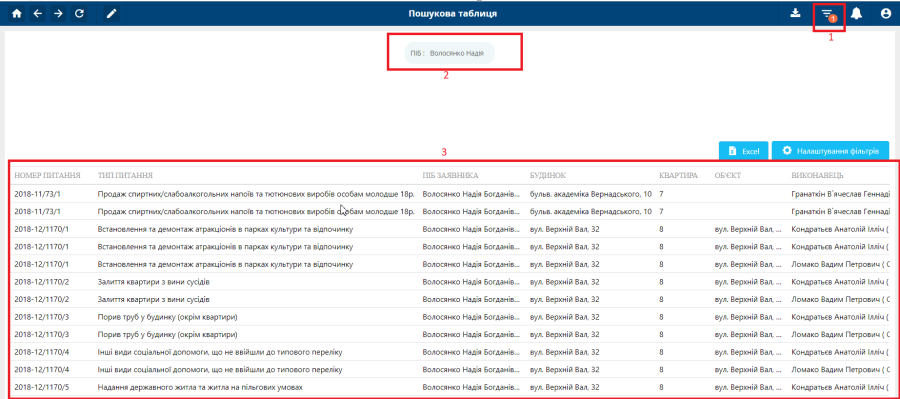Click the forward arrow in top bar
The height and width of the screenshot is (399, 900).
click(x=58, y=14)
